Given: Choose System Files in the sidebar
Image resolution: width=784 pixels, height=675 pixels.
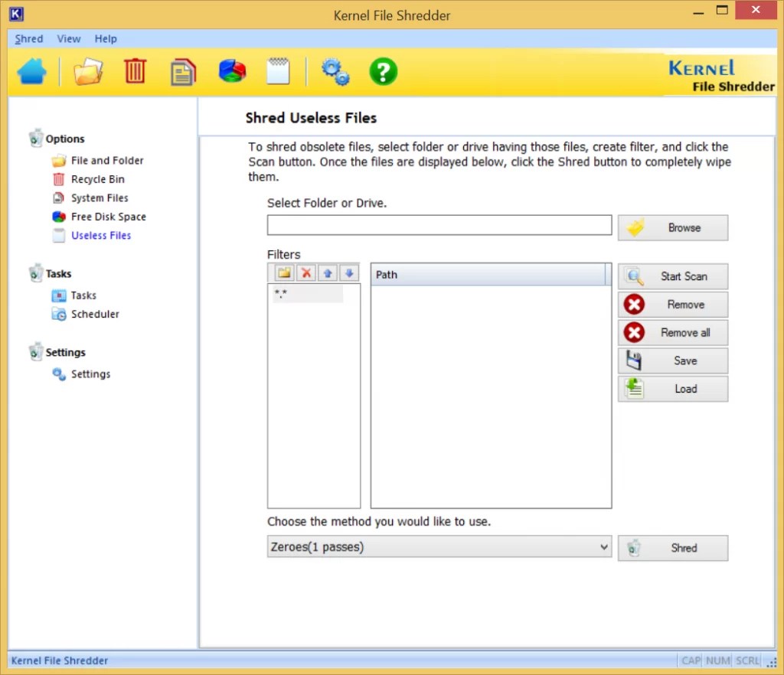Looking at the screenshot, I should click(x=100, y=198).
